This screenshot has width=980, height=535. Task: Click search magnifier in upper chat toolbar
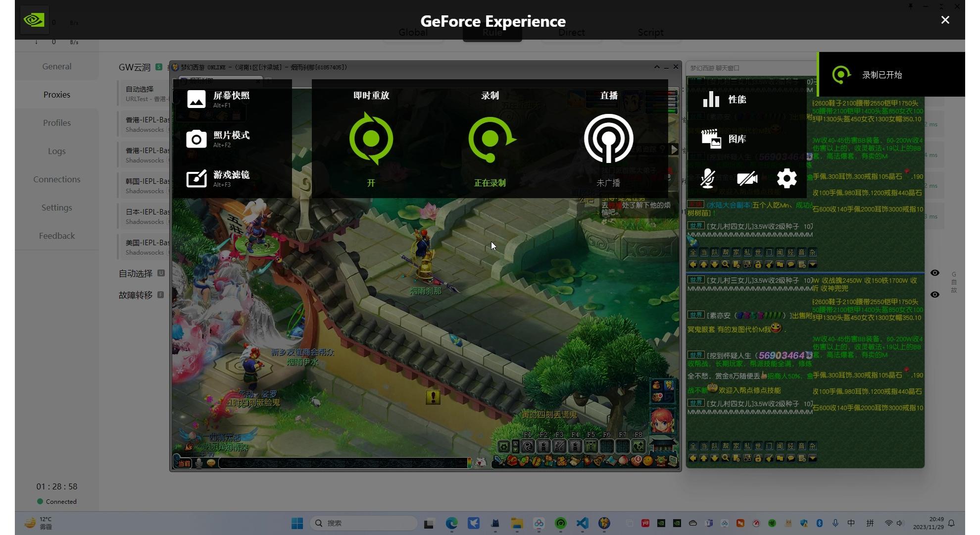[726, 265]
